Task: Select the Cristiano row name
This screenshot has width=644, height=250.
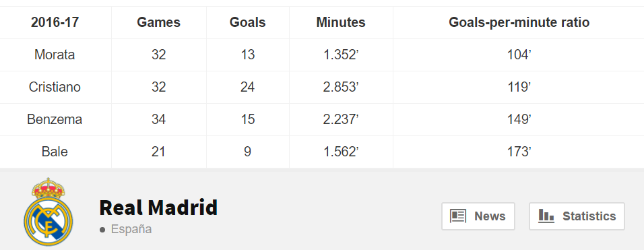Action: pos(55,87)
